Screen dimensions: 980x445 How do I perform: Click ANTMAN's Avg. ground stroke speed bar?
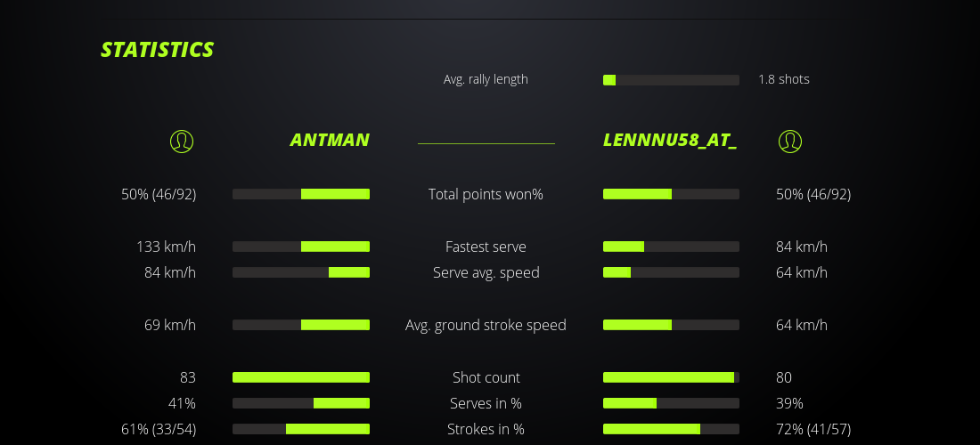click(301, 325)
